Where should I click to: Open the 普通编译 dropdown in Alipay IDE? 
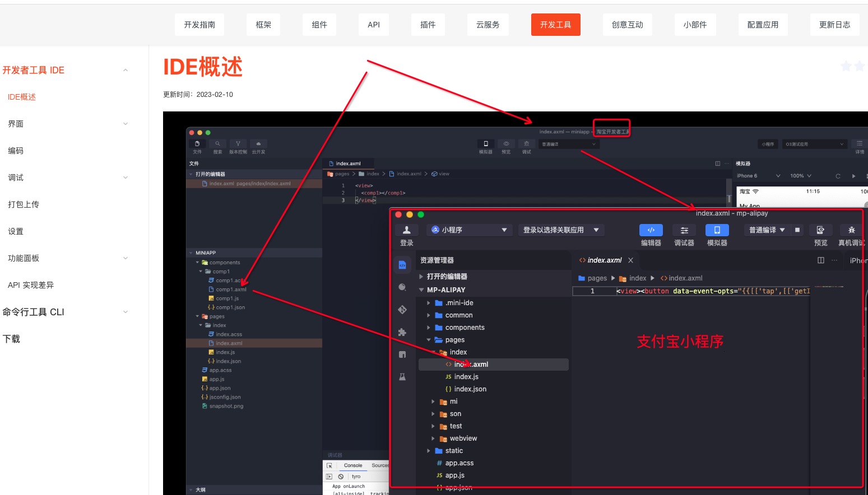[767, 230]
